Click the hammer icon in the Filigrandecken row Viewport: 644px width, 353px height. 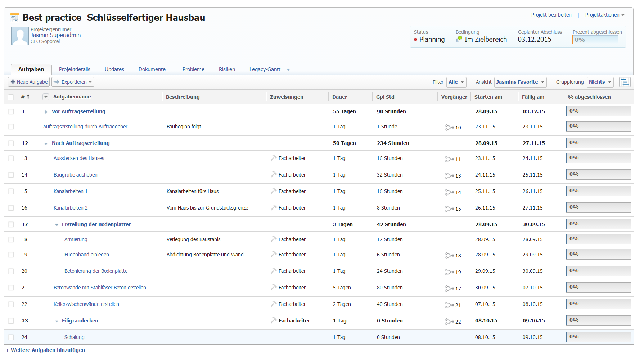click(274, 320)
